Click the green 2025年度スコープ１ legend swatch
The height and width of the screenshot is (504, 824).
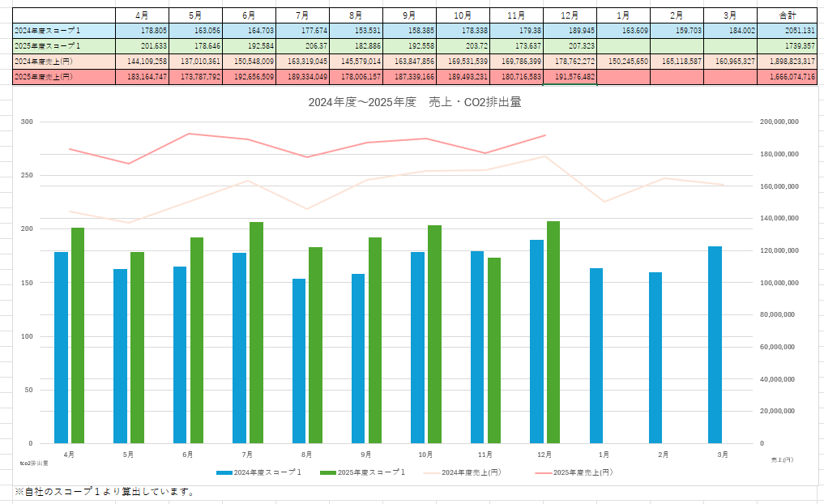pyautogui.click(x=327, y=472)
